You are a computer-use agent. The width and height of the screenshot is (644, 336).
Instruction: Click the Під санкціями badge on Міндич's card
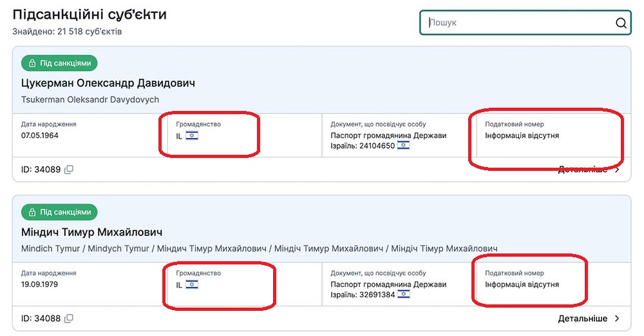(x=59, y=212)
